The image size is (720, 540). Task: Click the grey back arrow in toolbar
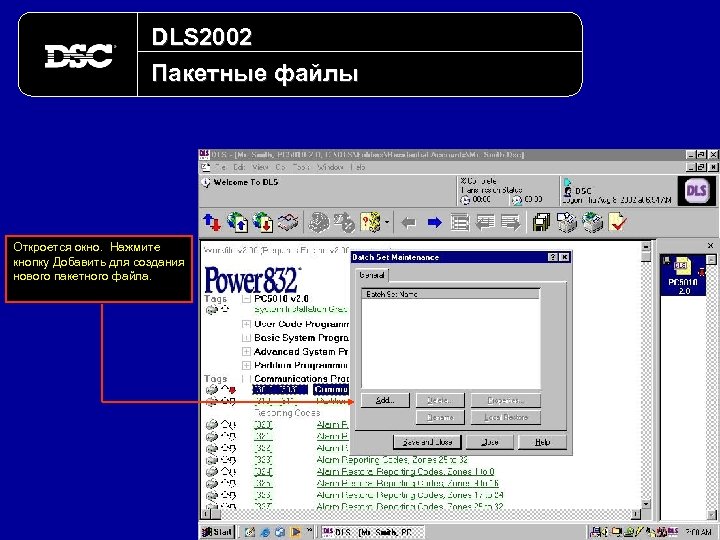(408, 223)
